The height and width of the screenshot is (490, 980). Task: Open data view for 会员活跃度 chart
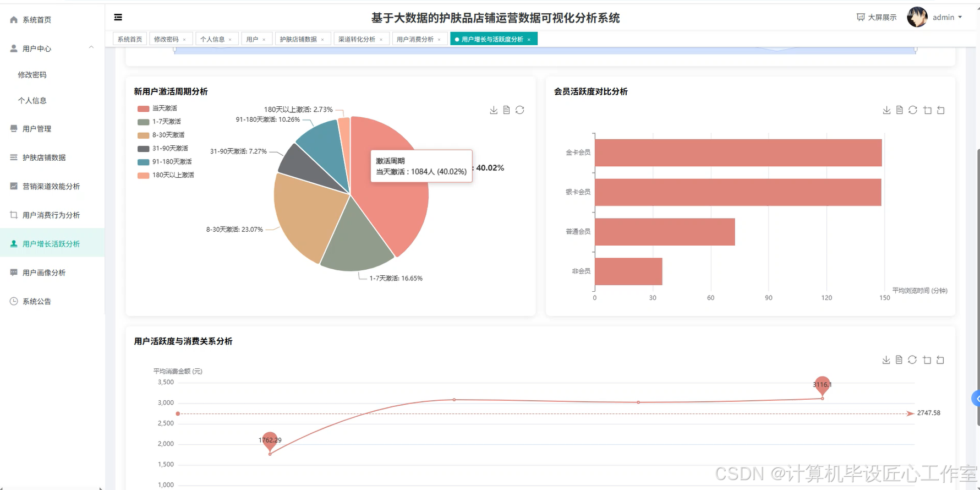click(899, 110)
